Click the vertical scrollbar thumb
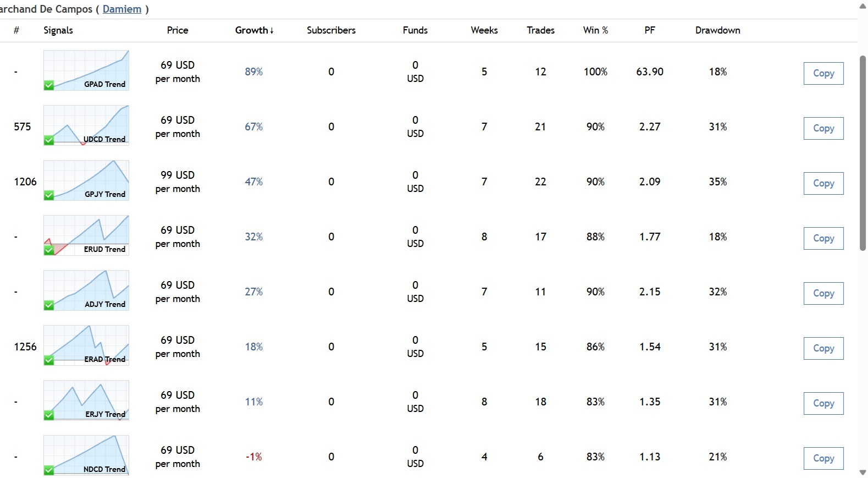The height and width of the screenshot is (478, 868). coord(863,153)
